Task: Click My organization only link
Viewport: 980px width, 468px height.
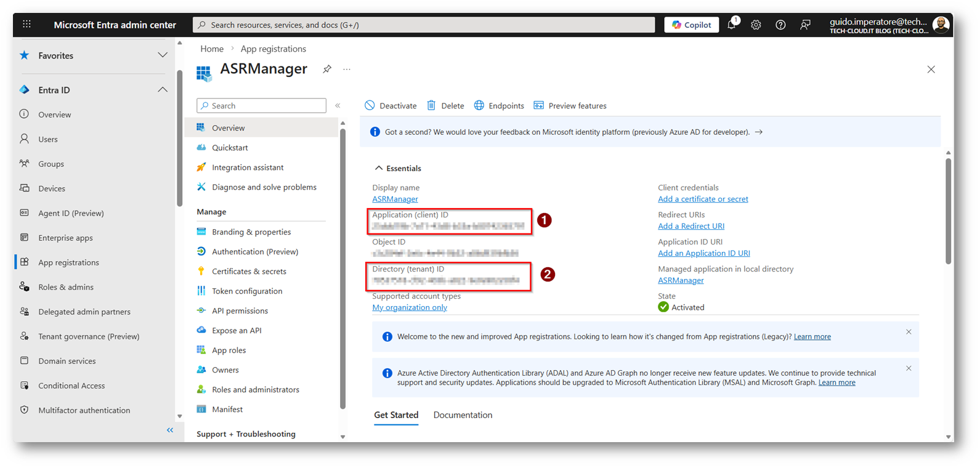Action: [410, 307]
